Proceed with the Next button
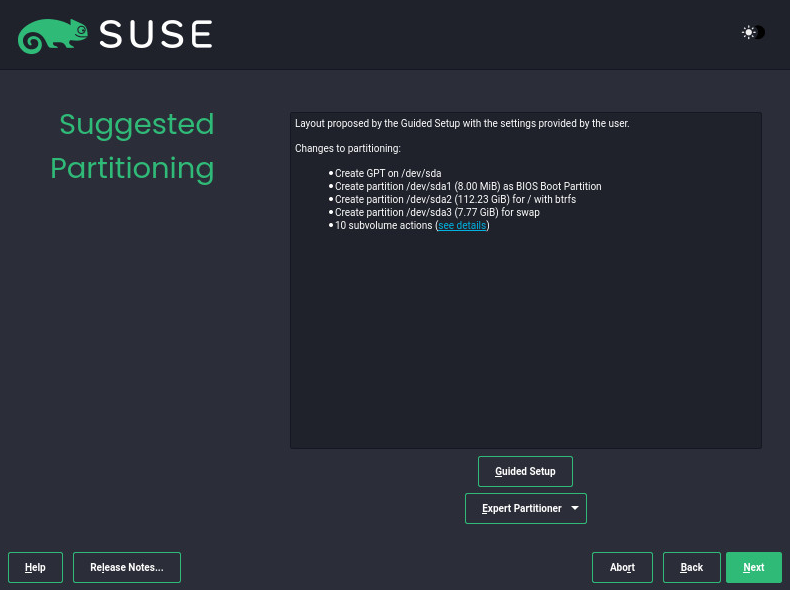This screenshot has height=590, width=790. 754,567
